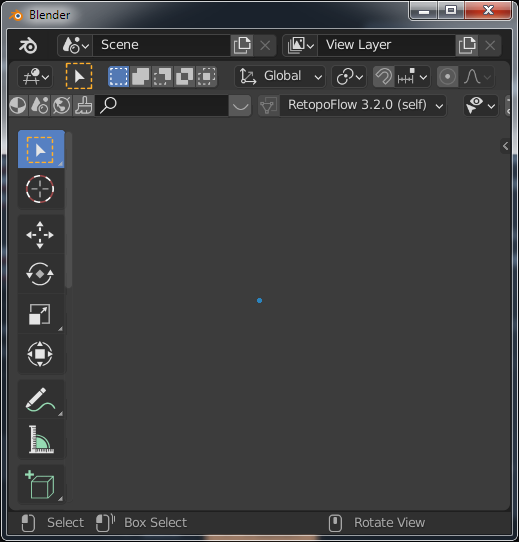519x542 pixels.
Task: Open the pivot point dropdown
Action: click(349, 76)
